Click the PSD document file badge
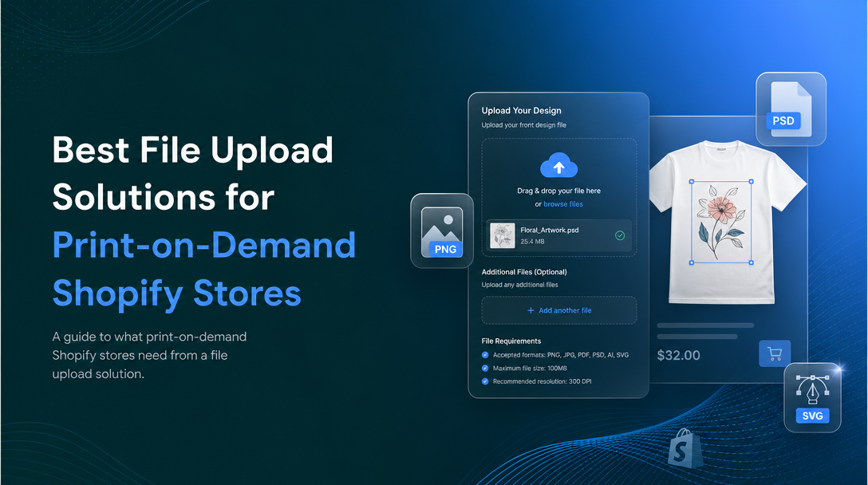The image size is (868, 485). coord(791,109)
